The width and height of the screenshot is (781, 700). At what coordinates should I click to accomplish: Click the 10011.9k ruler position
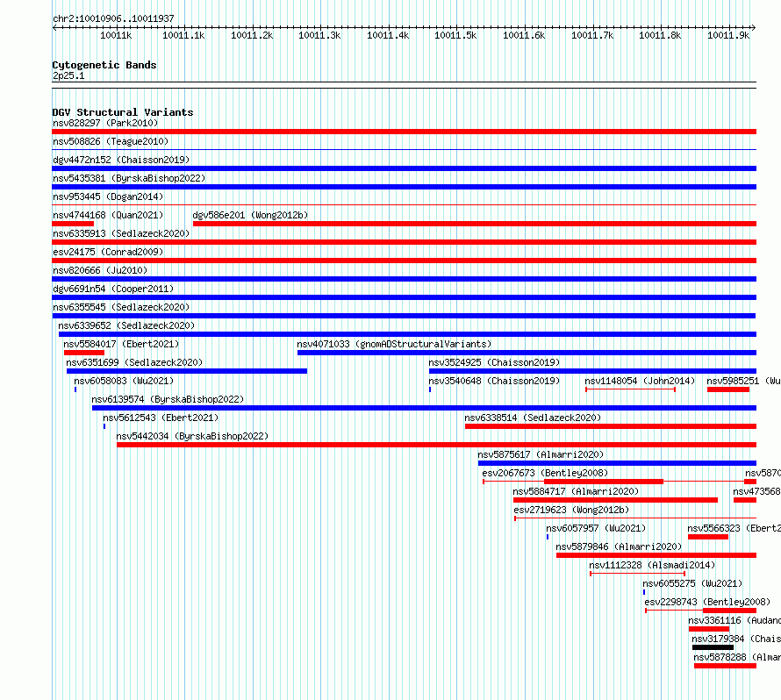click(x=728, y=35)
